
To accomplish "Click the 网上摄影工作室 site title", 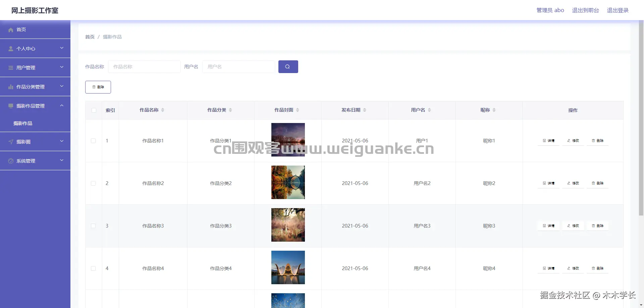I will pyautogui.click(x=35, y=10).
